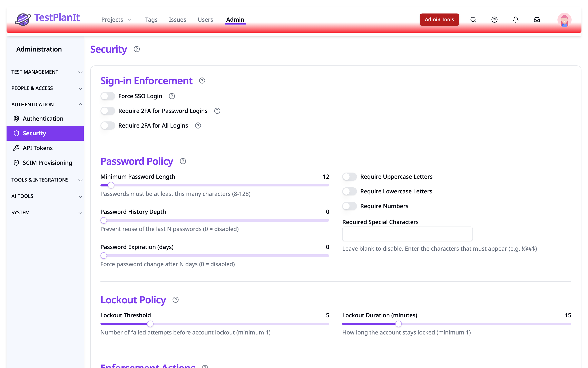Go to the Issues tab
Screen dimensions: 588x368
click(177, 19)
